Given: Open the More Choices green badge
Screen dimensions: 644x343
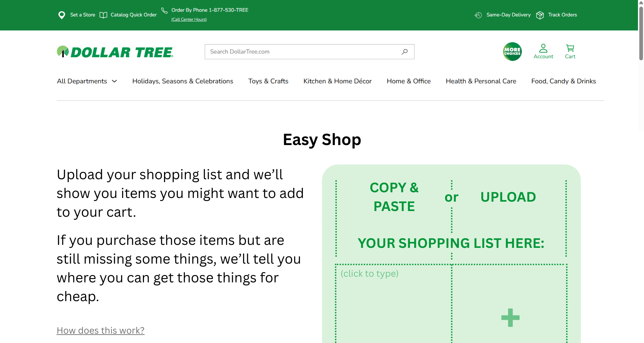Looking at the screenshot, I should point(513,52).
